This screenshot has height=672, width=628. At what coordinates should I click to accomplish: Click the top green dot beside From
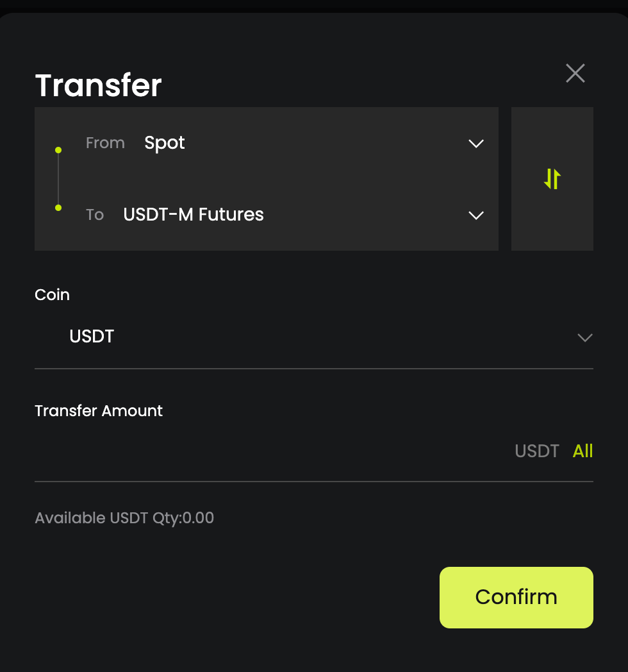(58, 150)
